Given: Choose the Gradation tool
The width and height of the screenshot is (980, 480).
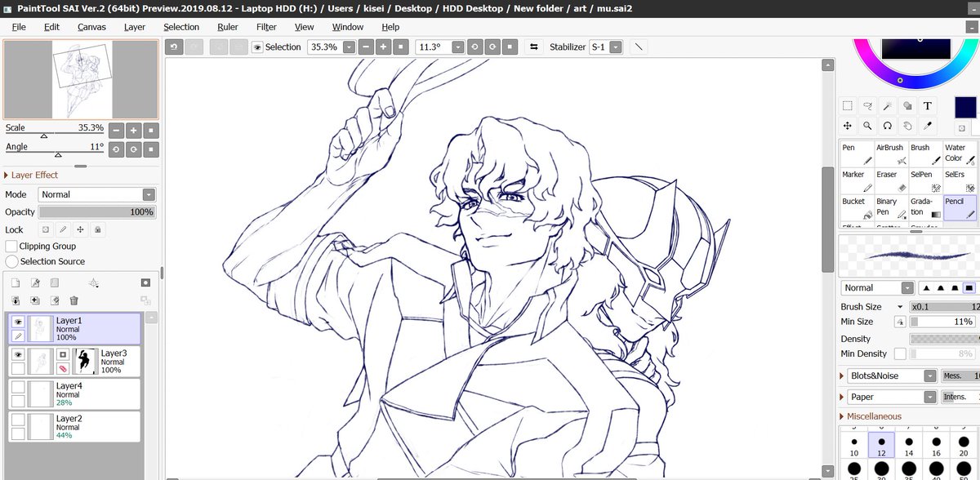Looking at the screenshot, I should click(x=924, y=208).
